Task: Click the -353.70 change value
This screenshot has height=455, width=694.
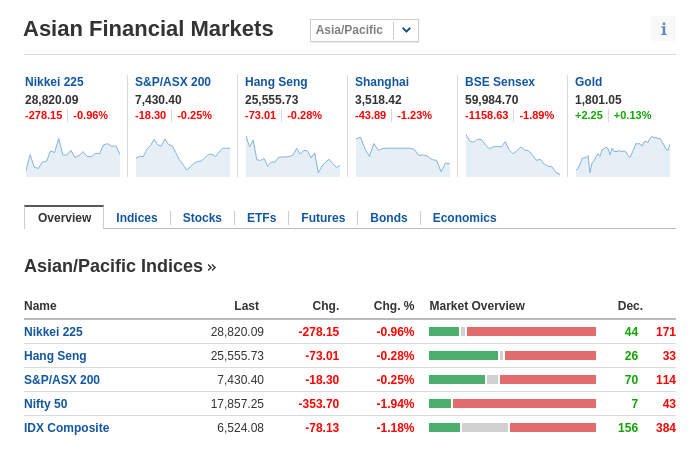Action: point(319,404)
